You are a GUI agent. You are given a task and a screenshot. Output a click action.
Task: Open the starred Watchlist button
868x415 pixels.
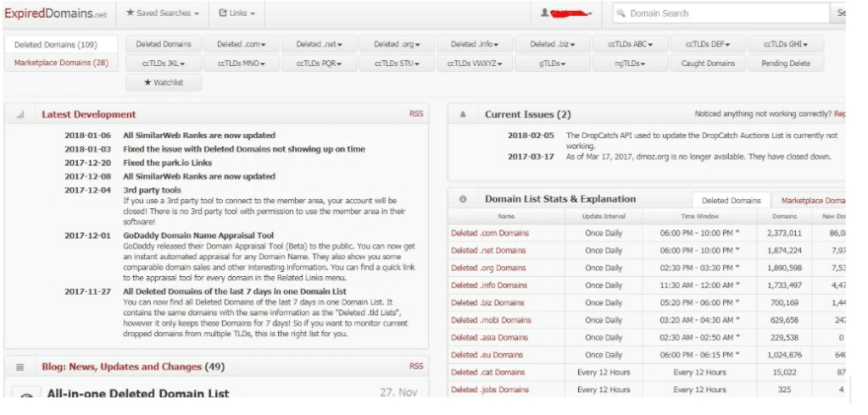164,82
